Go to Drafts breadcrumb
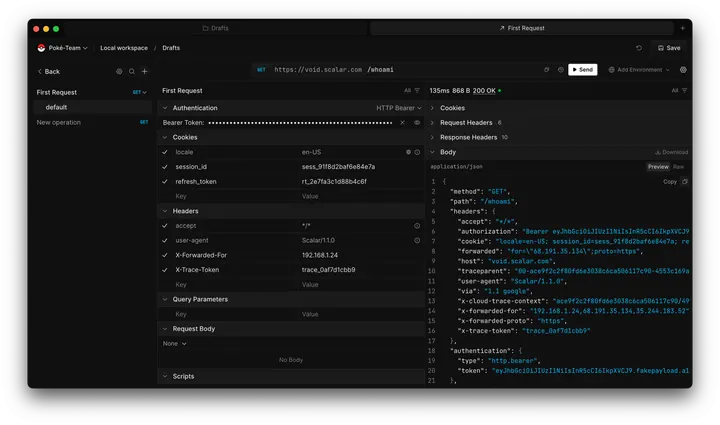Viewport: 720px width, 425px height. click(171, 48)
